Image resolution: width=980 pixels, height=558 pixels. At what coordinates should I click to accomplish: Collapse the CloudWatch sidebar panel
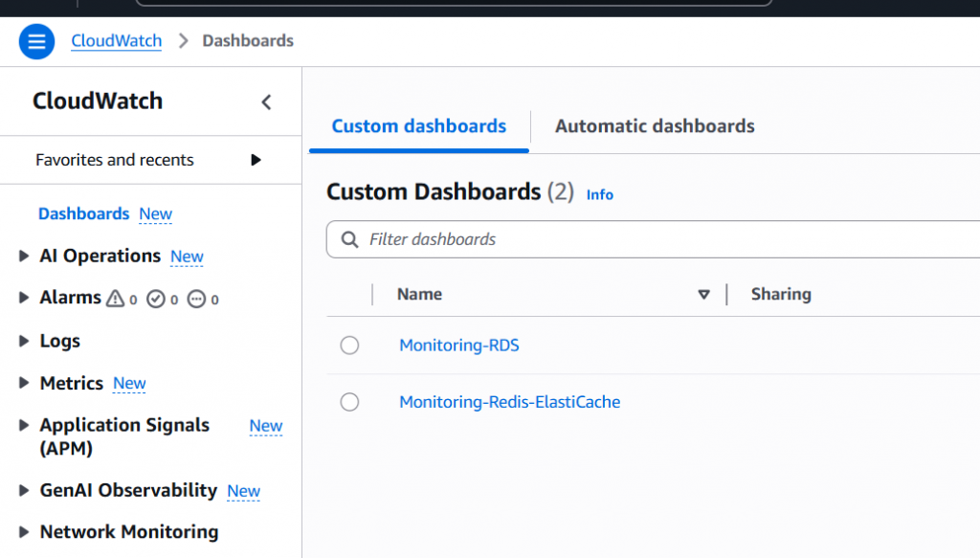267,102
